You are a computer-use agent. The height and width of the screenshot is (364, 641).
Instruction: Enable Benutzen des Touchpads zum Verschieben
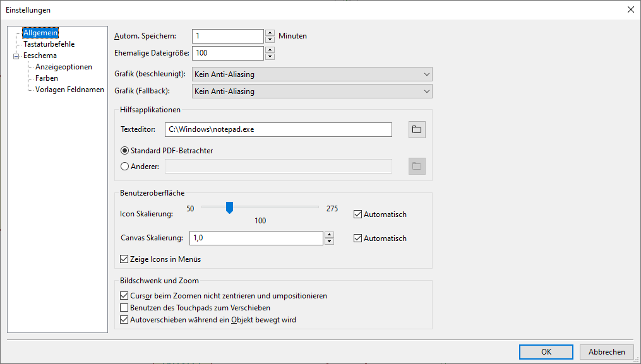click(124, 308)
